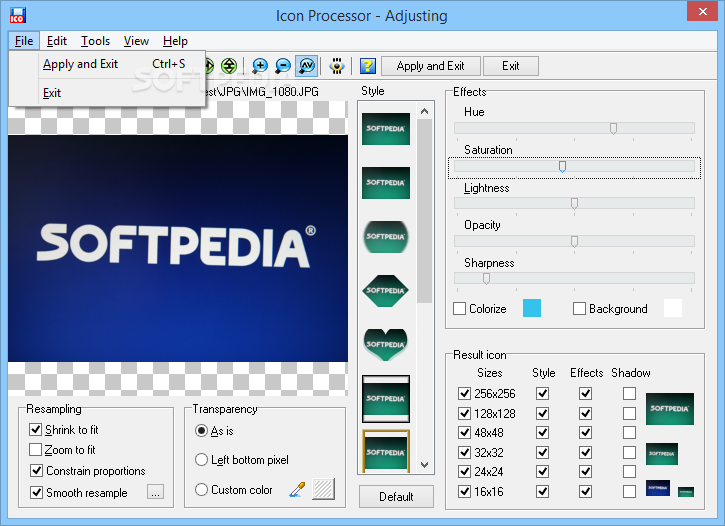Image resolution: width=725 pixels, height=526 pixels.
Task: Select Custom color transparency option
Action: pos(201,489)
